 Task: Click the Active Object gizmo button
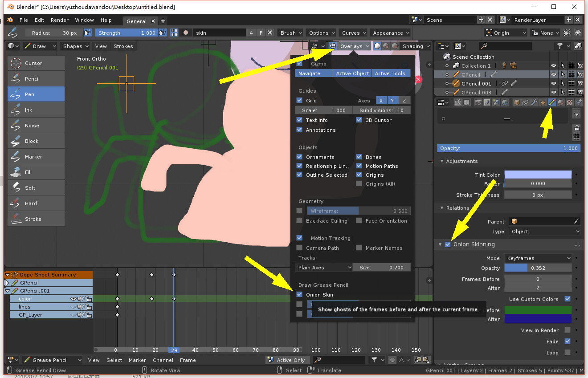click(352, 73)
